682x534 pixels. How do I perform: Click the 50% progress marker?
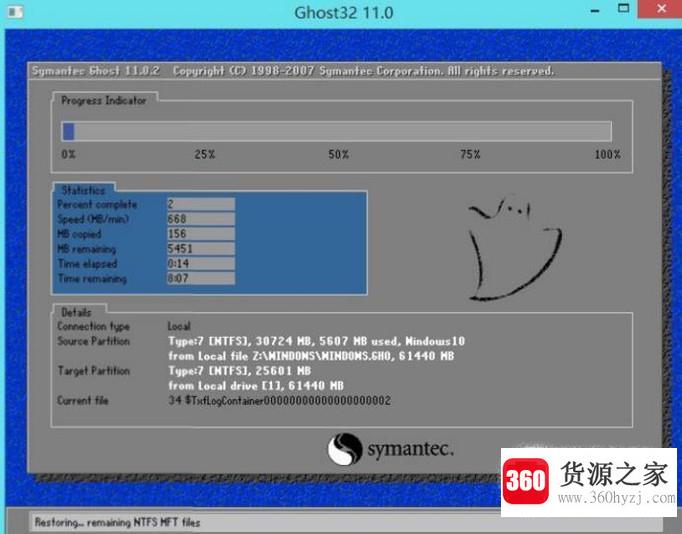point(338,154)
